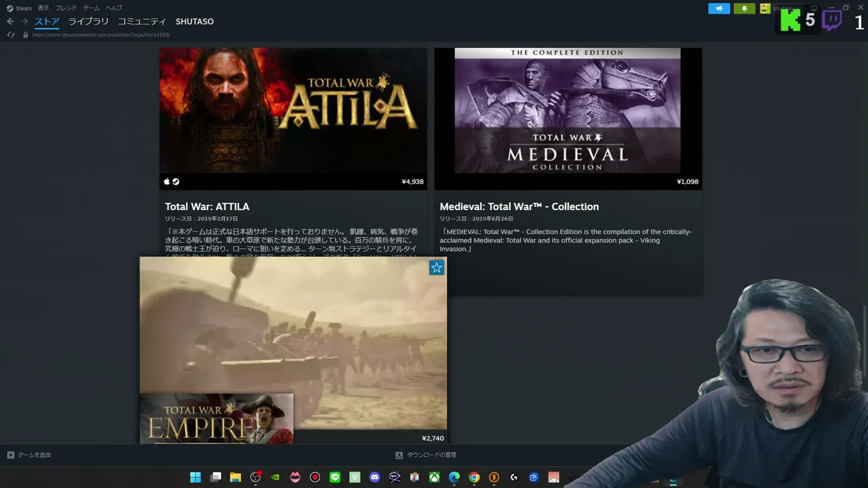Switch to the コミュニティ tab
868x488 pixels.
[142, 22]
